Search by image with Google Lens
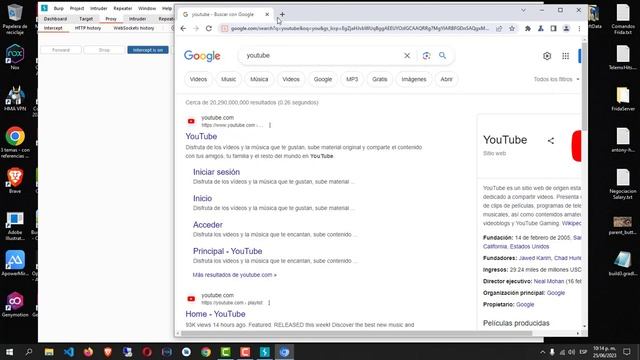Viewport: 640px width, 360px height. click(426, 56)
